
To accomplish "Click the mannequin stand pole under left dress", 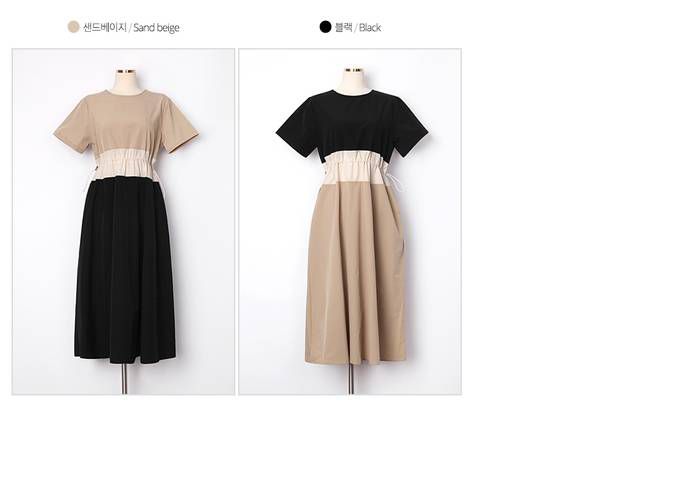I will pyautogui.click(x=125, y=379).
